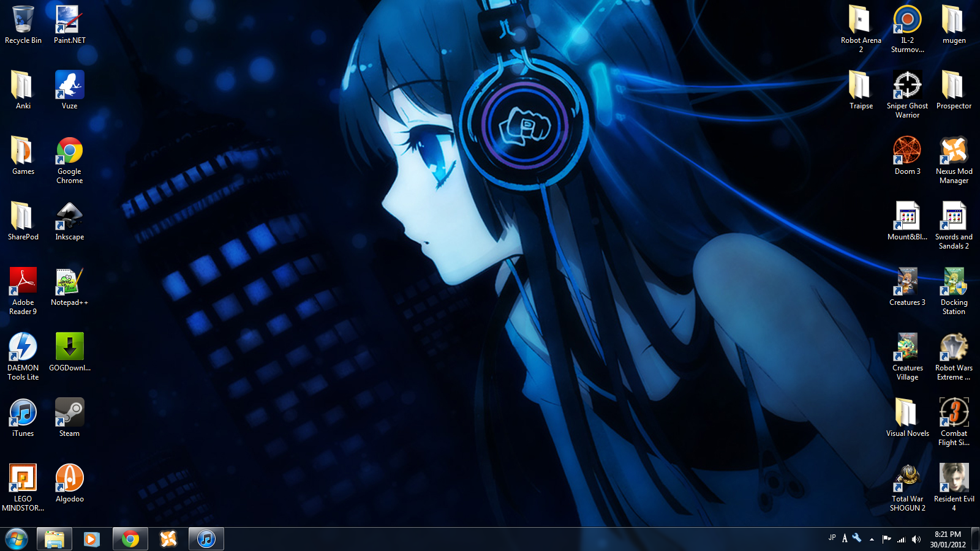Show hidden system tray icons

[872, 539]
